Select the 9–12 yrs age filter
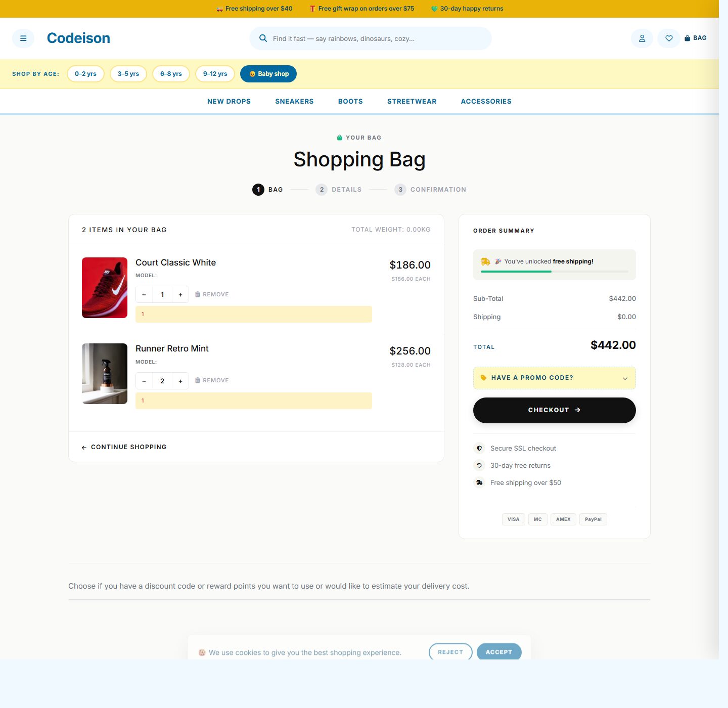728x708 pixels. coord(214,73)
